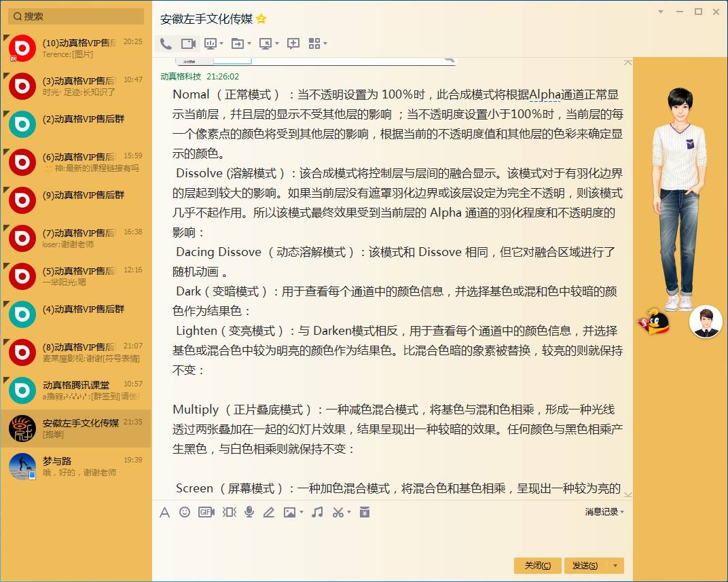The width and height of the screenshot is (728, 582).
Task: Expand the remote desktop dropdown arrow
Action: [x=277, y=43]
